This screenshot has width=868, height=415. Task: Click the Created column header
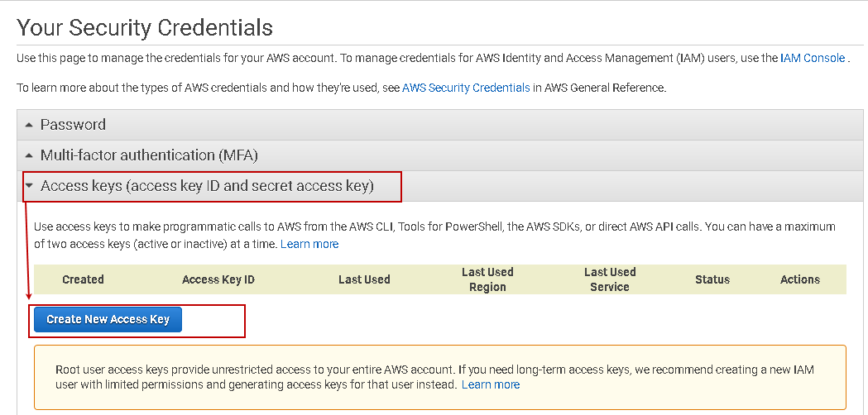83,279
